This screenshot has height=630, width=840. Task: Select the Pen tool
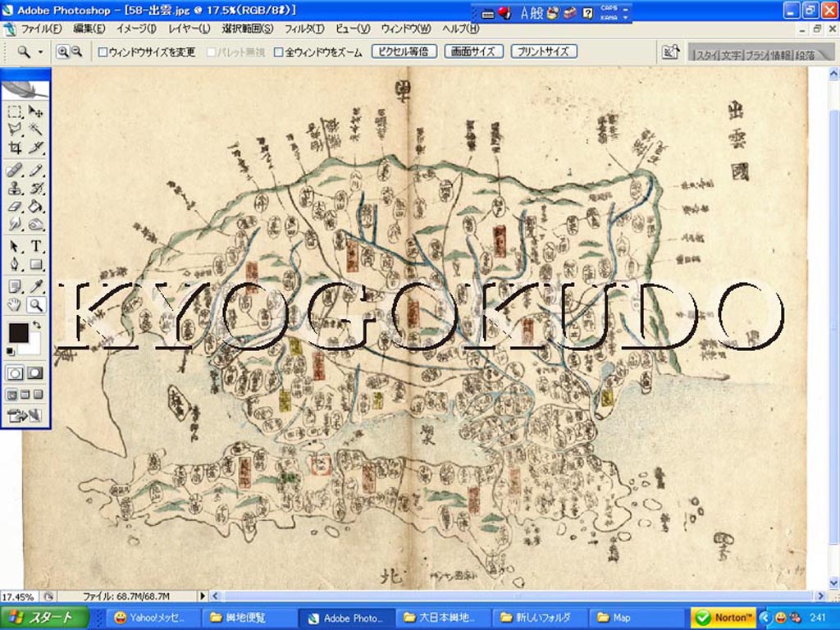(15, 264)
